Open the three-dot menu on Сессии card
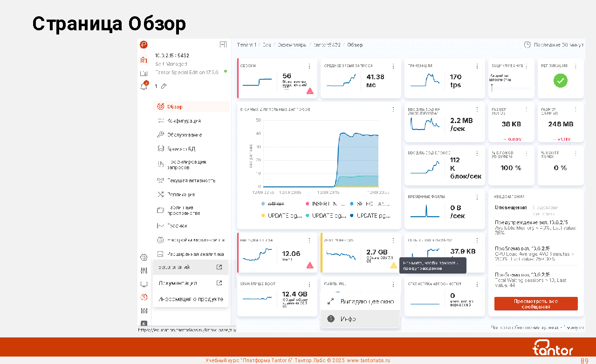The image size is (596, 364). (309, 66)
